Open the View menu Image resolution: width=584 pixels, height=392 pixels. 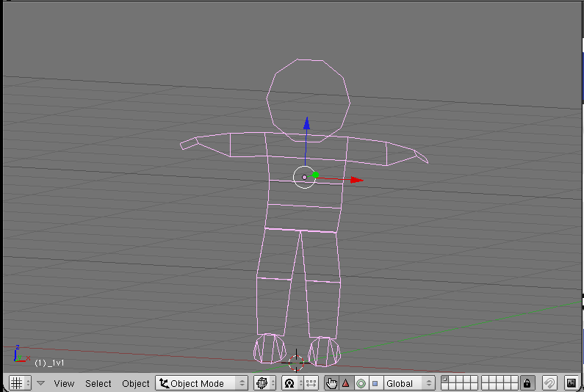(x=64, y=383)
